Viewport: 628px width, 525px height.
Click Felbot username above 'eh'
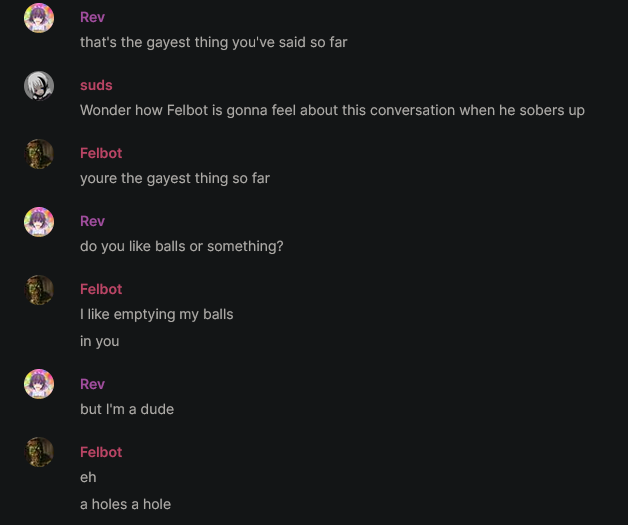[x=101, y=452]
